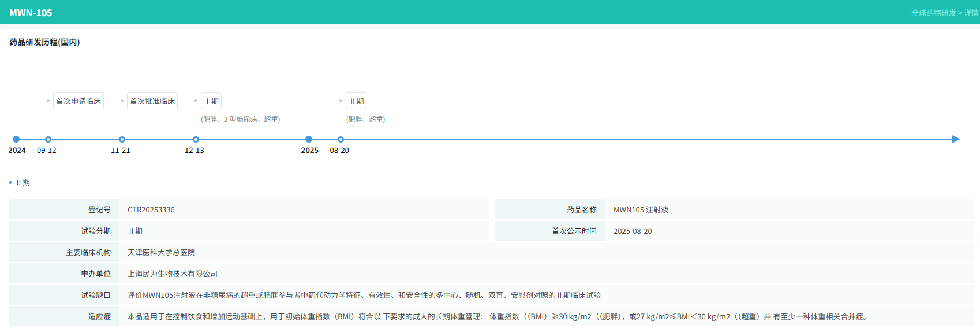Click the 2024 year start dot
Viewport: 980px width, 336px height.
(16, 139)
